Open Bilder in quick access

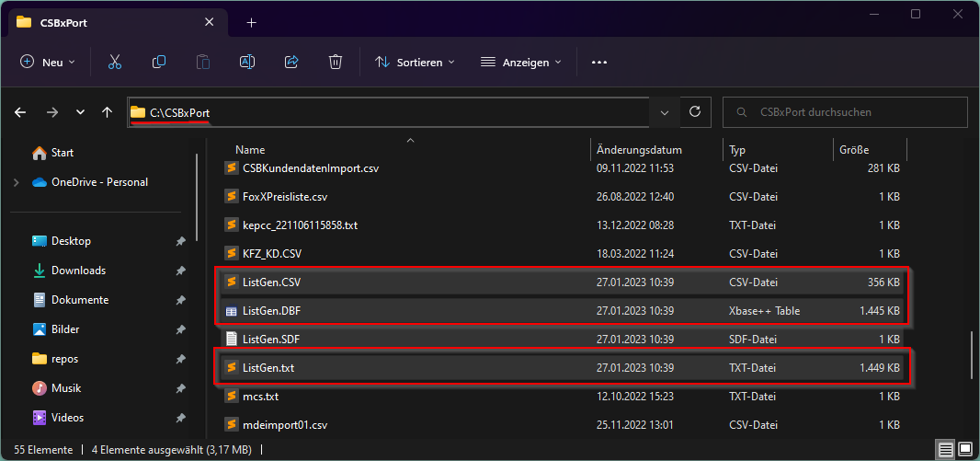coord(56,329)
